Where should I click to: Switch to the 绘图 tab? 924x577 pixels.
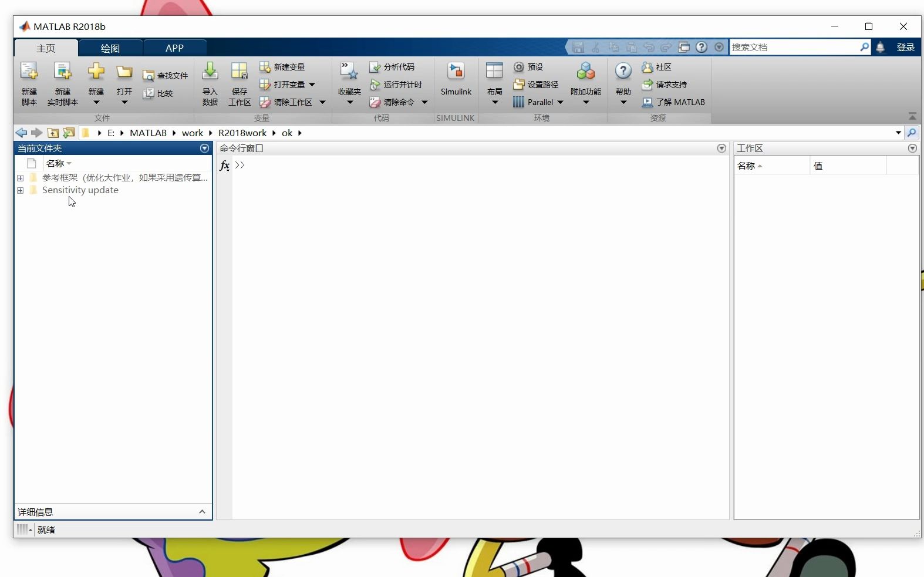pos(110,48)
